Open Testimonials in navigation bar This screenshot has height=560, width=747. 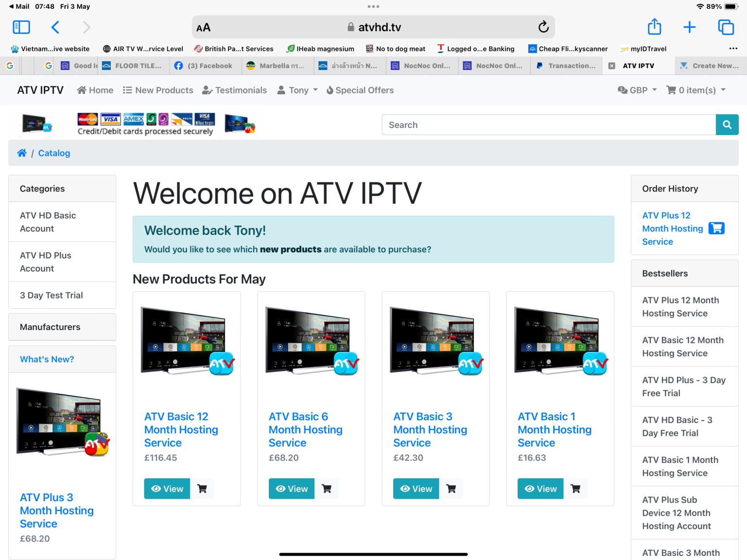tap(235, 90)
